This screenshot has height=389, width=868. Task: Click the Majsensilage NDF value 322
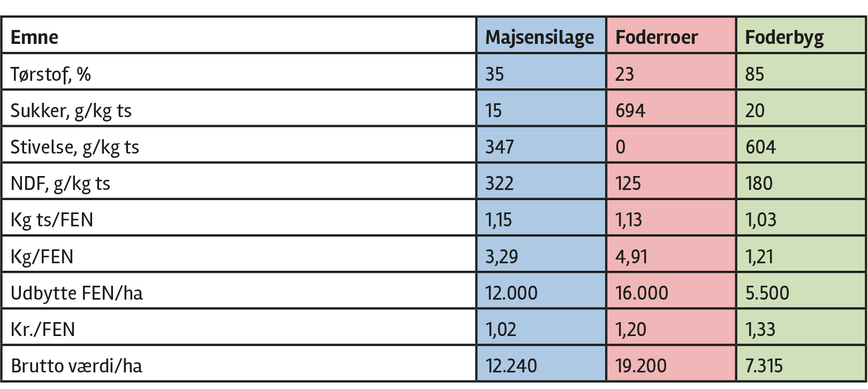pyautogui.click(x=499, y=184)
